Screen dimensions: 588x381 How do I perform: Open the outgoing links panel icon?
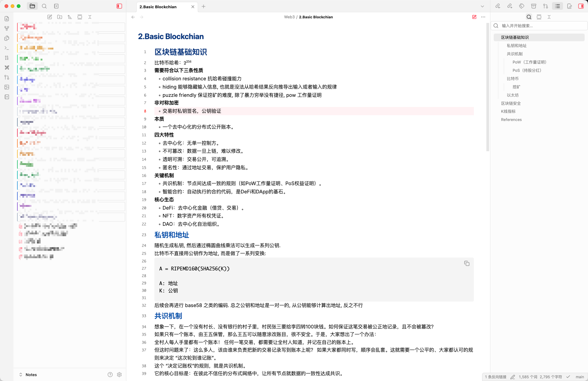pyautogui.click(x=510, y=6)
